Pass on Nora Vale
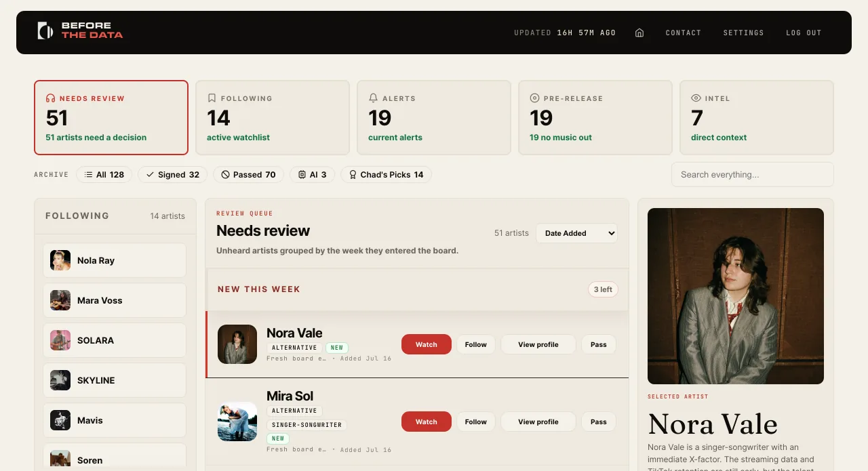The height and width of the screenshot is (471, 868). [599, 344]
